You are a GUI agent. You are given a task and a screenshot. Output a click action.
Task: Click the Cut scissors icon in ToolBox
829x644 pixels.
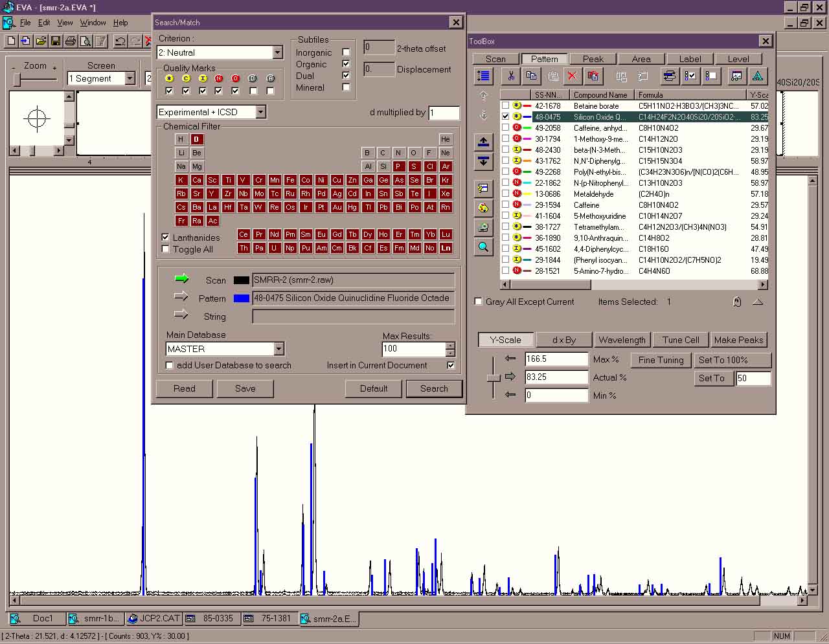pyautogui.click(x=511, y=76)
